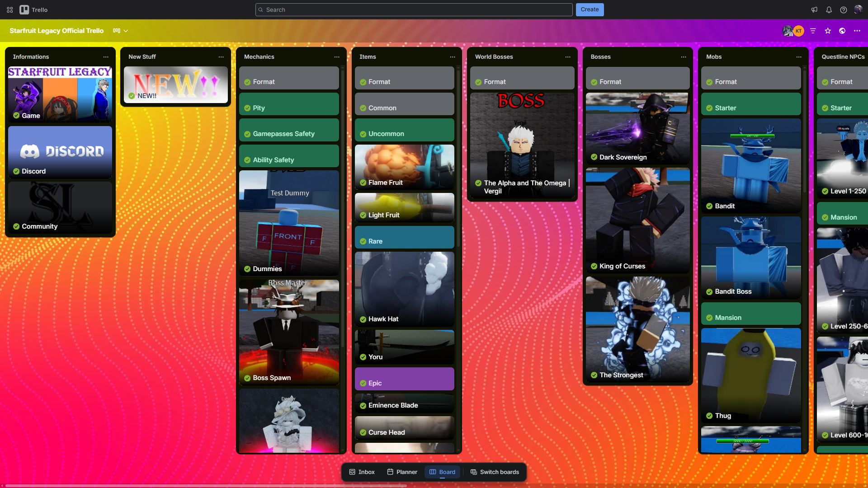Viewport: 868px width, 488px height.
Task: Toggle the complete check on Pity card
Action: click(247, 108)
